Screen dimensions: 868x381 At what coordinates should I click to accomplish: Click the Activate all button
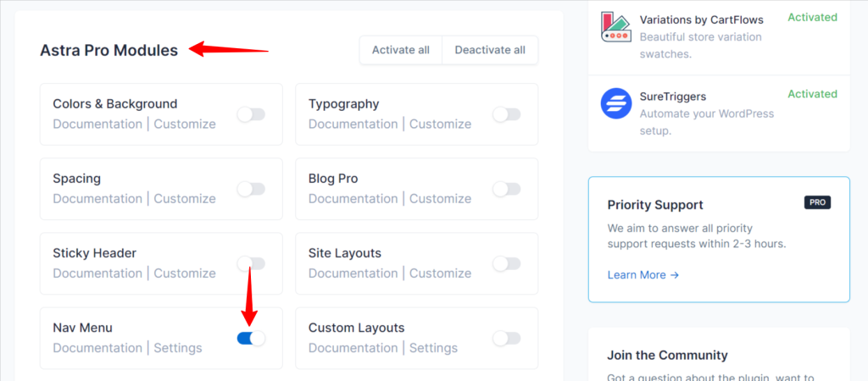click(x=401, y=50)
